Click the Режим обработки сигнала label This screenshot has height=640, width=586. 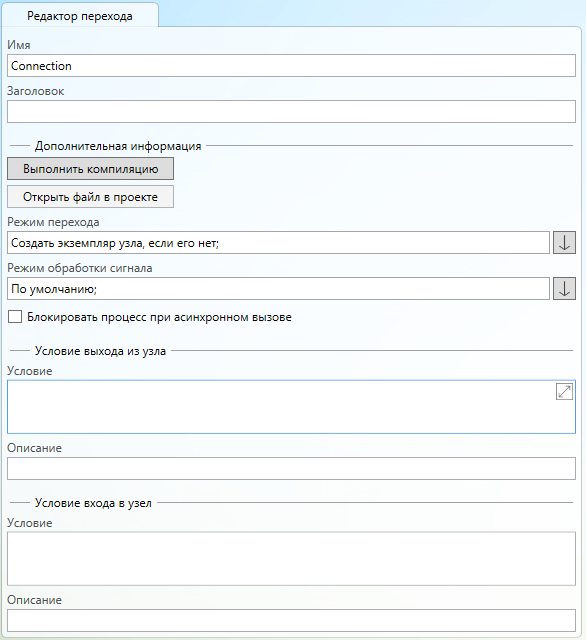coord(80,268)
